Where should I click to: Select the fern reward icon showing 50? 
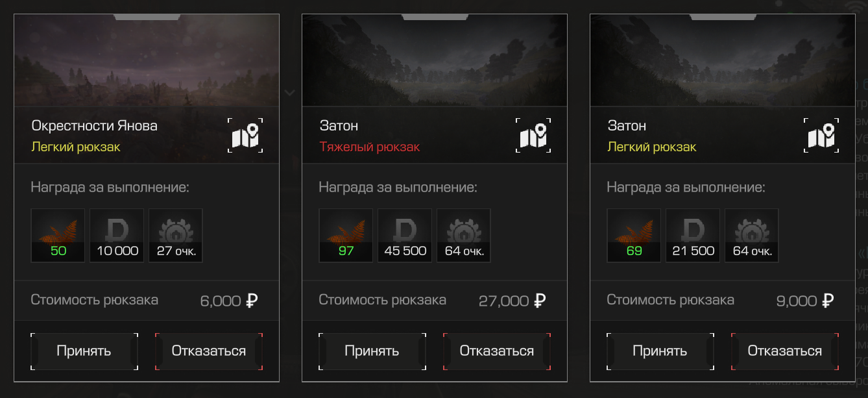(x=58, y=236)
